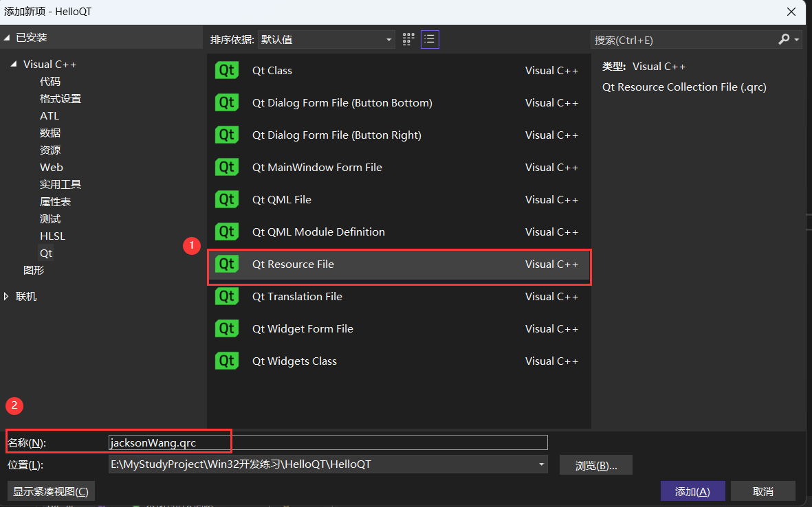Select 代码 category in tree
The width and height of the screenshot is (812, 507).
50,81
